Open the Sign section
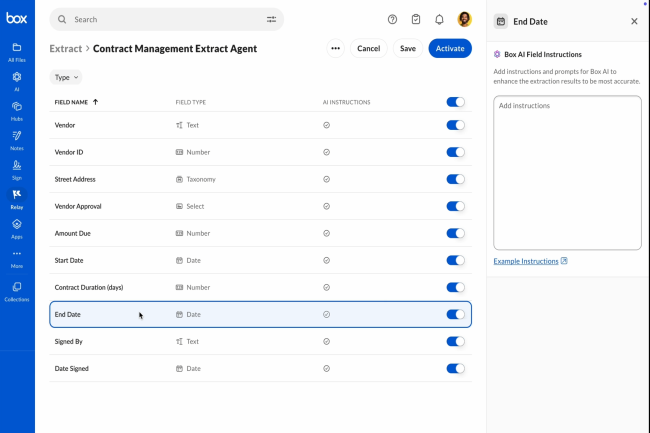The height and width of the screenshot is (433, 650). click(x=17, y=168)
